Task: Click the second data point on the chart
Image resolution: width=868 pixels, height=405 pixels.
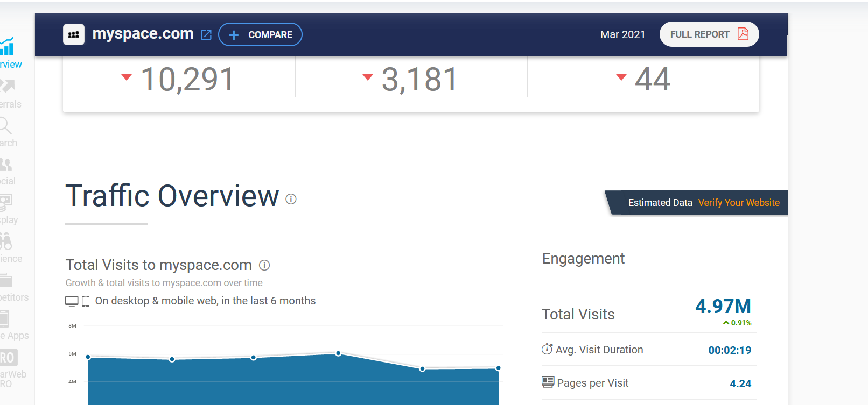Action: point(172,359)
